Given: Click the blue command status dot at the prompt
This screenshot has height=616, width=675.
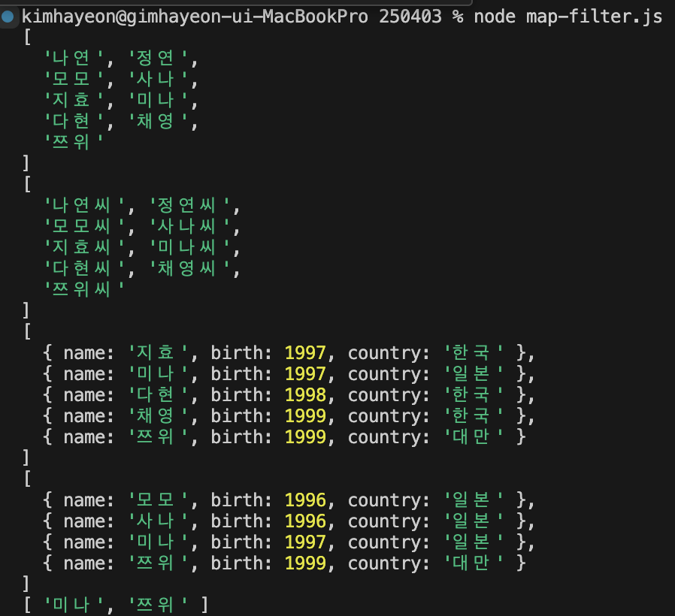Looking at the screenshot, I should coord(8,17).
